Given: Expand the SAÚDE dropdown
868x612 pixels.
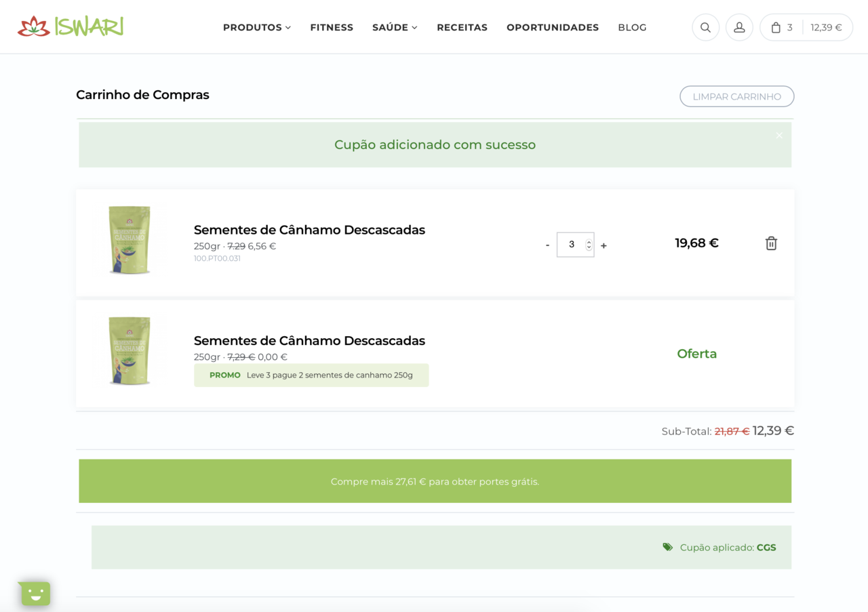Looking at the screenshot, I should click(394, 27).
